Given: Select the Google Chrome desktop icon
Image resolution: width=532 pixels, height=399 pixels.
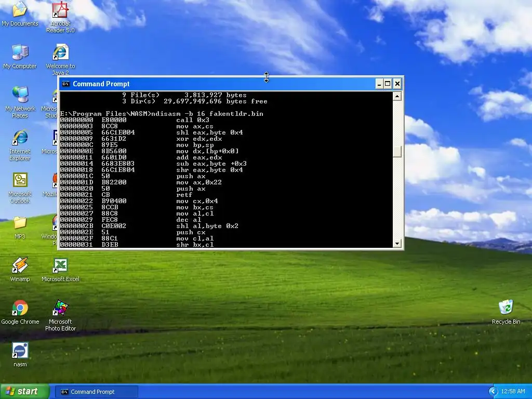Looking at the screenshot, I should (20, 312).
